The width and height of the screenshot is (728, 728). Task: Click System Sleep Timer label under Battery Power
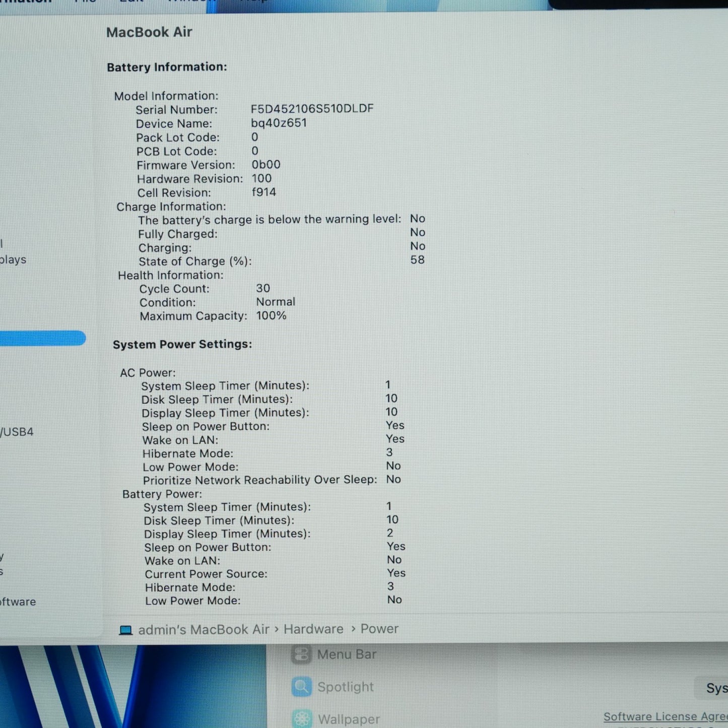(227, 507)
